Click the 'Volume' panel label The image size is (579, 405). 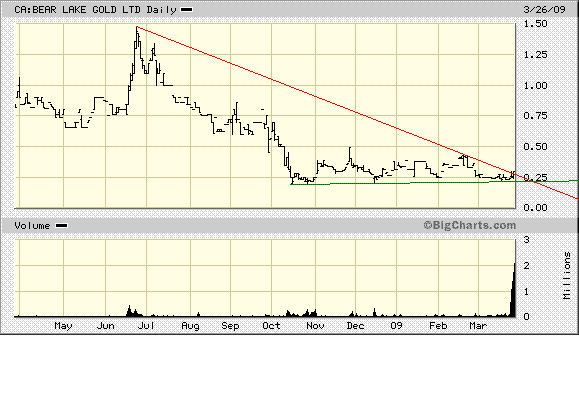pos(32,226)
